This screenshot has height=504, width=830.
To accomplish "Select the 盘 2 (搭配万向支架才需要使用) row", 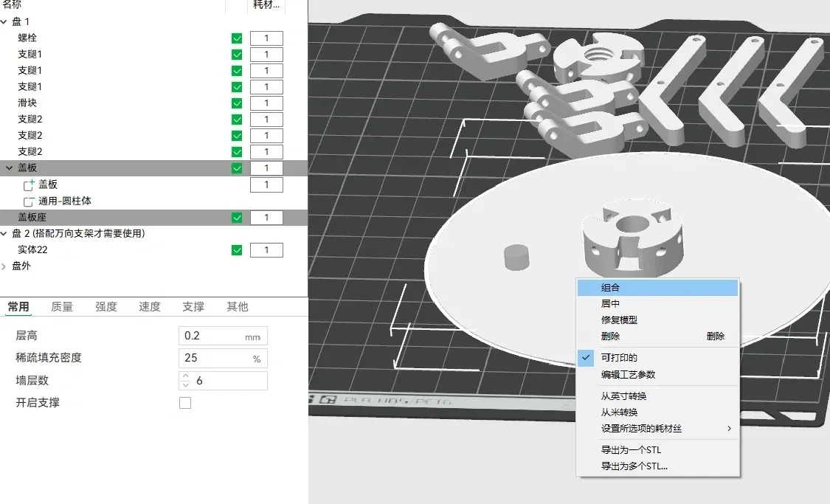I will (153, 233).
